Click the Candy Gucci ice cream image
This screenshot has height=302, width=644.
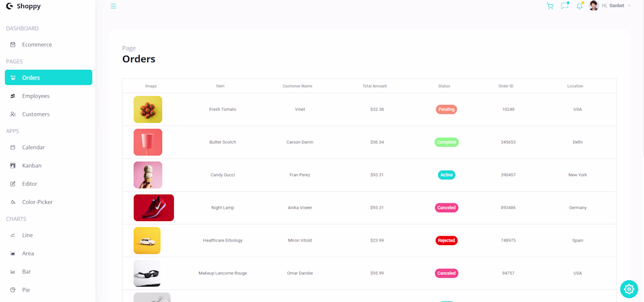(148, 175)
